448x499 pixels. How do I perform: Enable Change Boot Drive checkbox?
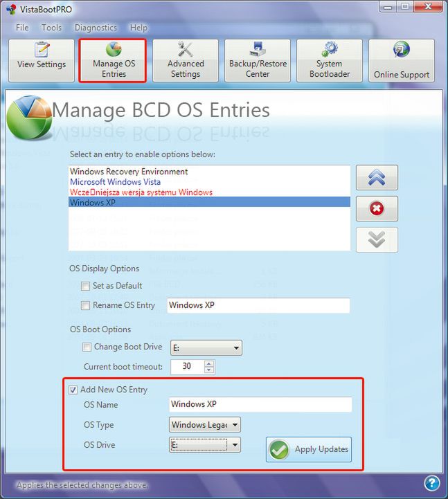click(87, 347)
